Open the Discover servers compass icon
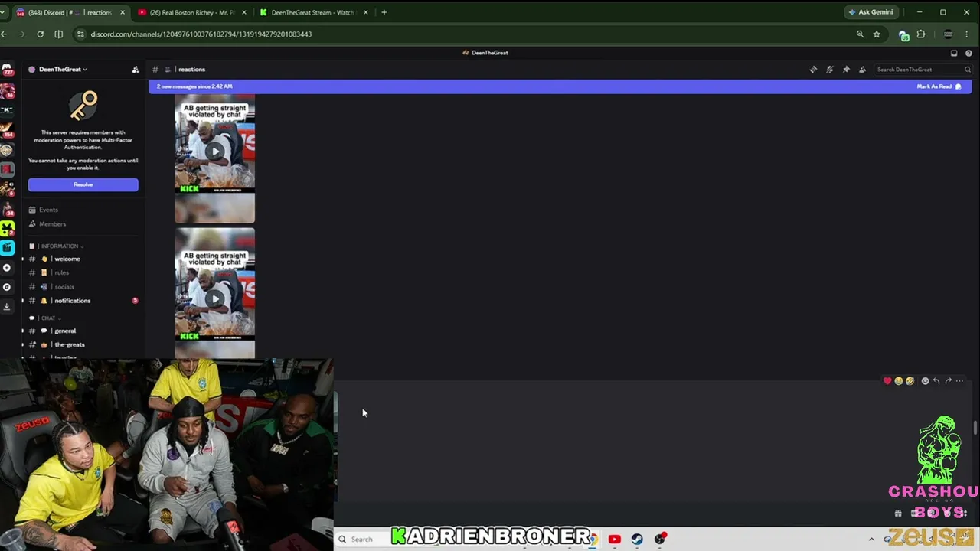This screenshot has height=551, width=980. point(7,287)
